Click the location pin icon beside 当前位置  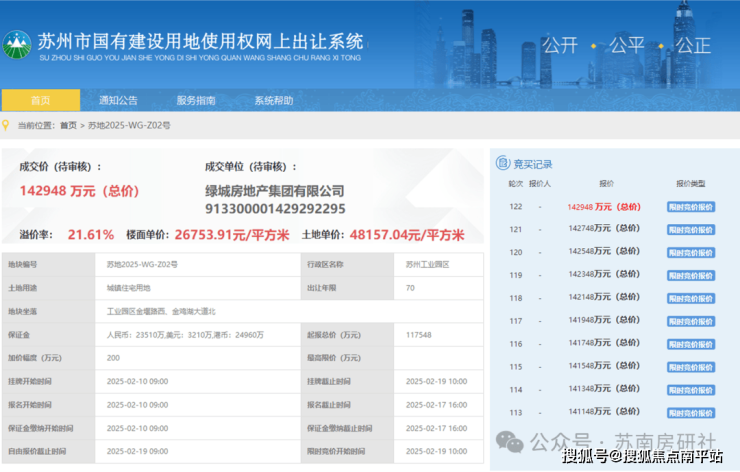click(8, 125)
